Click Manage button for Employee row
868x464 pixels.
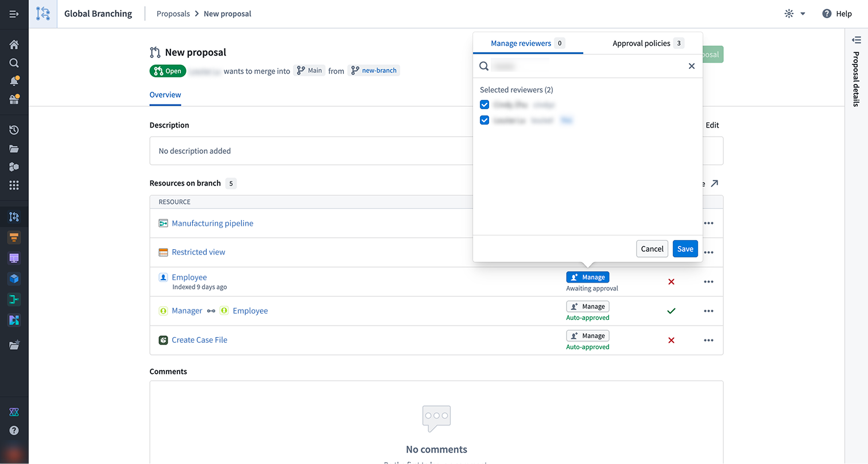587,277
